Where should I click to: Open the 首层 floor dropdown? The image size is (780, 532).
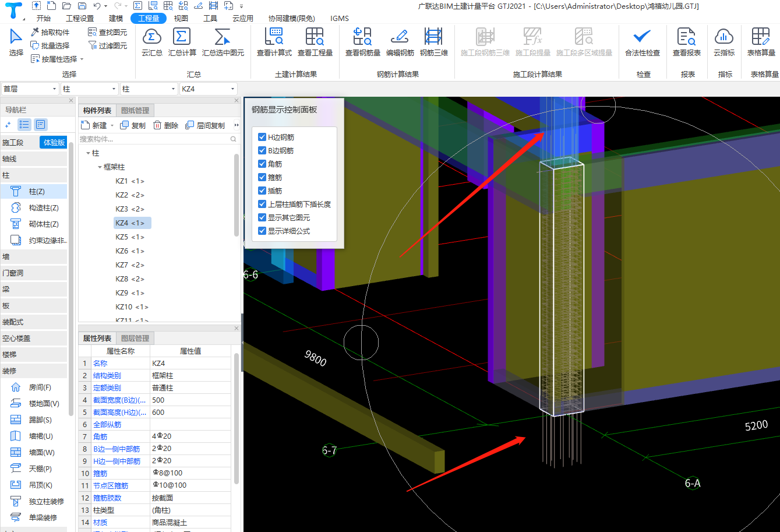click(x=30, y=89)
